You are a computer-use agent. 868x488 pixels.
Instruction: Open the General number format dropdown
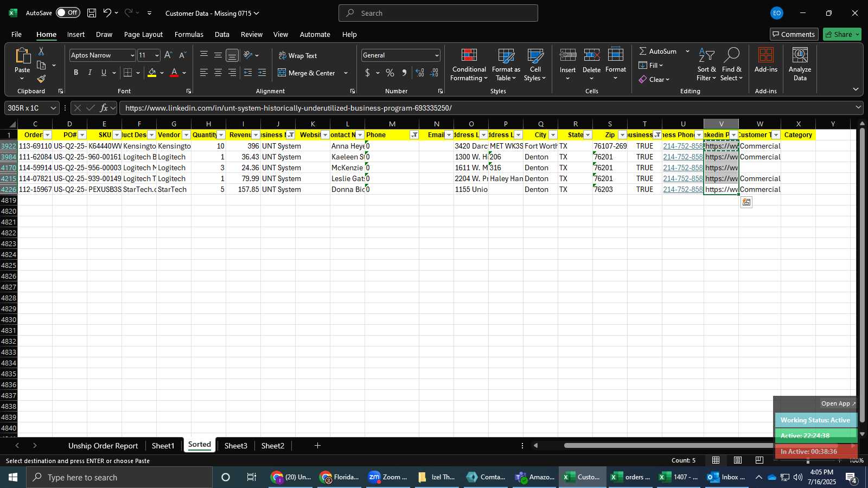click(436, 55)
